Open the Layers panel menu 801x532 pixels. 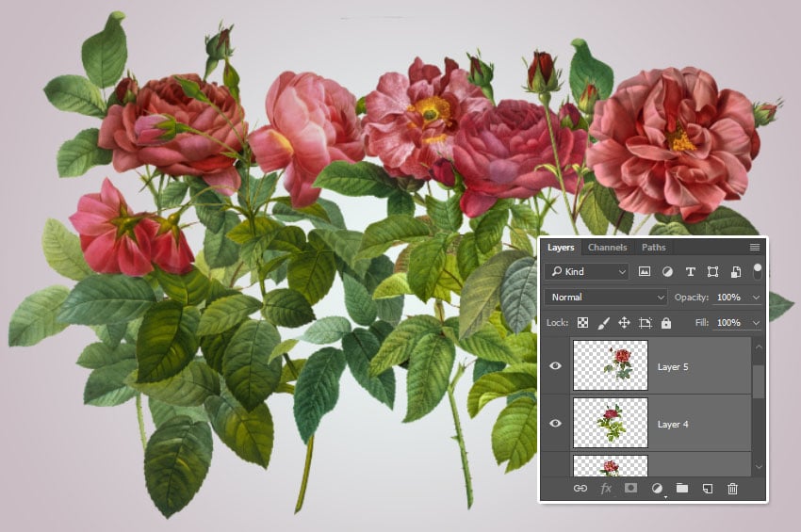point(755,247)
